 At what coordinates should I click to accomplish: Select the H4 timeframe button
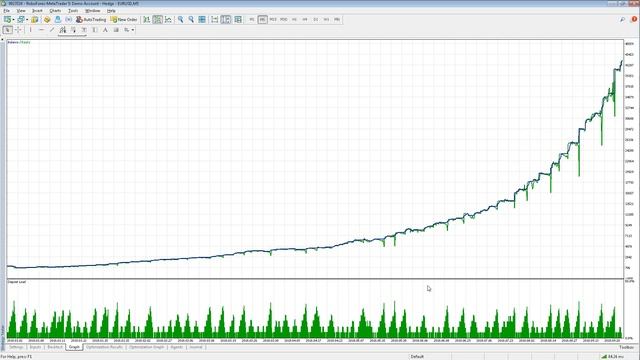click(x=305, y=19)
